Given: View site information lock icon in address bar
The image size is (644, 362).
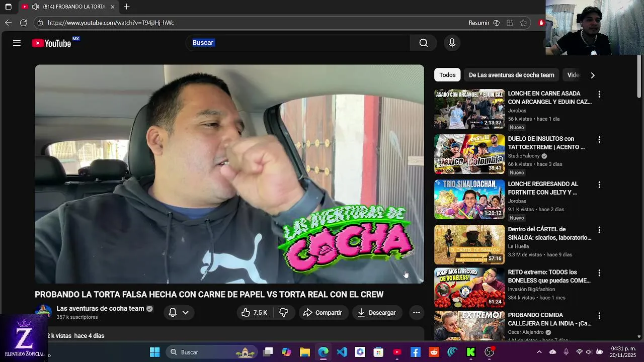Looking at the screenshot, I should click(40, 23).
